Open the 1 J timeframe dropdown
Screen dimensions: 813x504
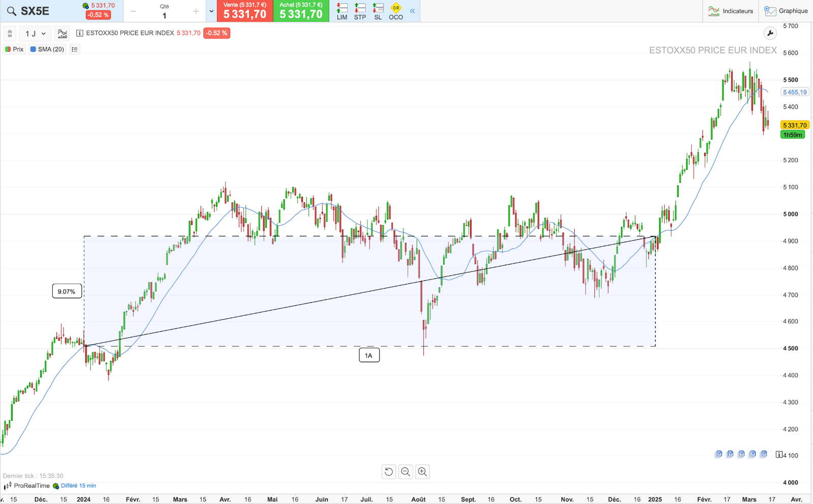coord(34,34)
